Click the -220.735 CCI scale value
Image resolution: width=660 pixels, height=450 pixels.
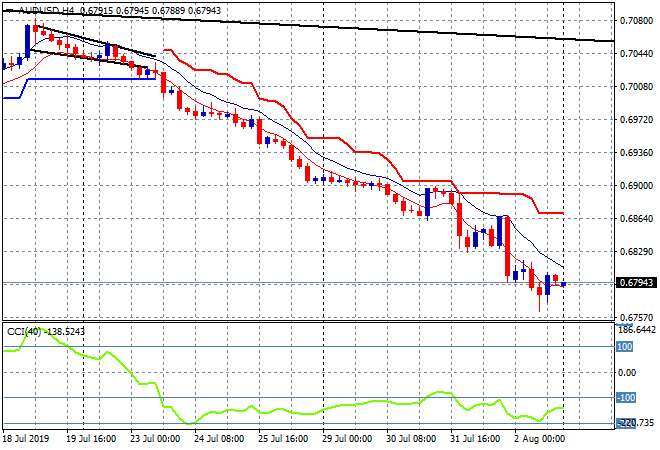[x=636, y=423]
